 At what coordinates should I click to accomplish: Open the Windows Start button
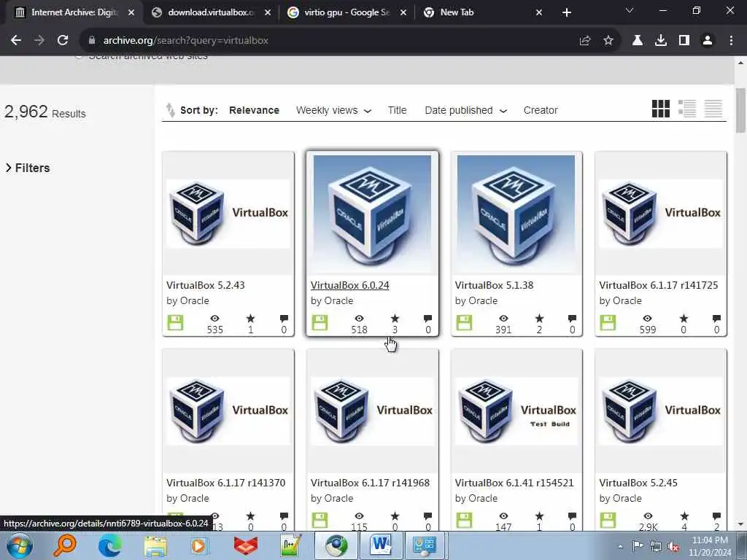(x=20, y=545)
